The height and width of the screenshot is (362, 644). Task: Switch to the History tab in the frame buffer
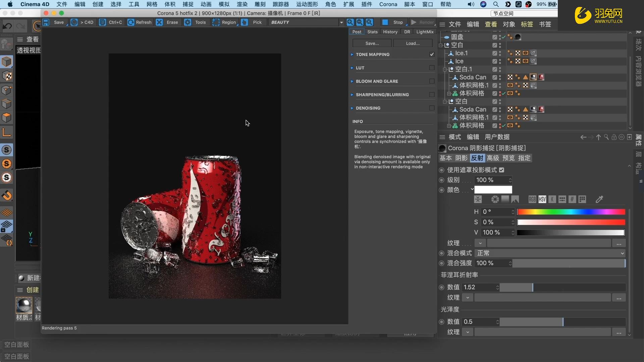390,32
